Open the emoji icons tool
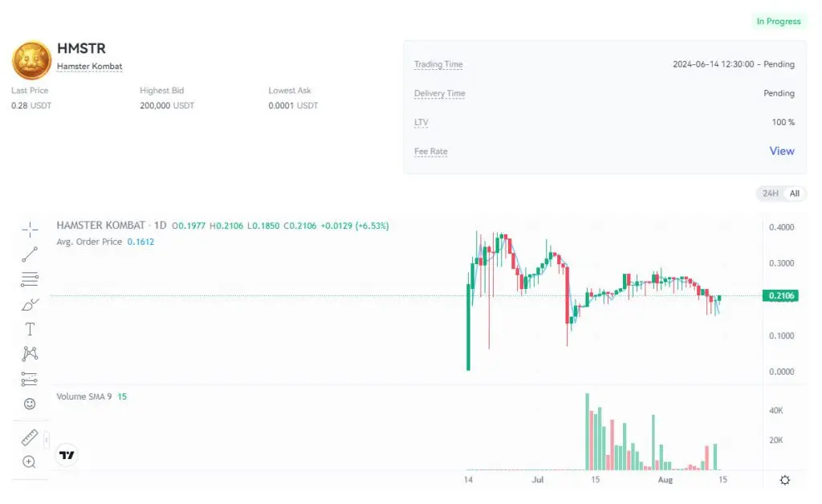This screenshot has height=504, width=822. (30, 404)
